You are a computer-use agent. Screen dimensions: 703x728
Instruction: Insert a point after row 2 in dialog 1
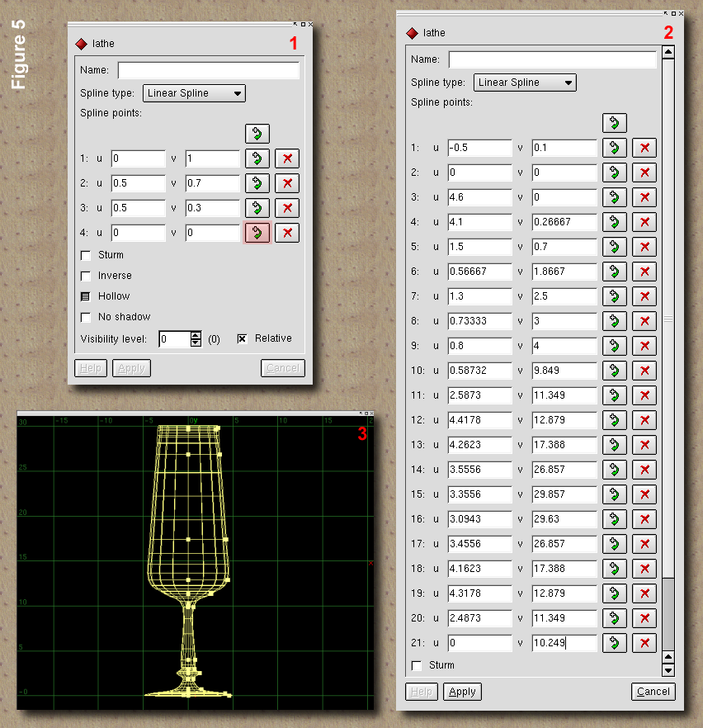click(x=257, y=183)
